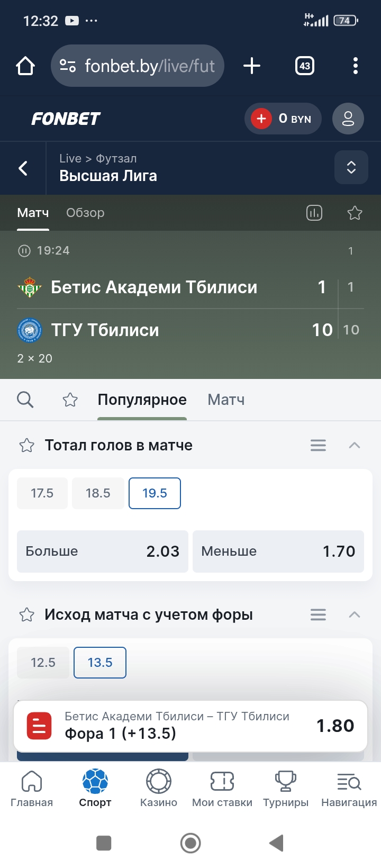Open the match statistics icon

314,213
